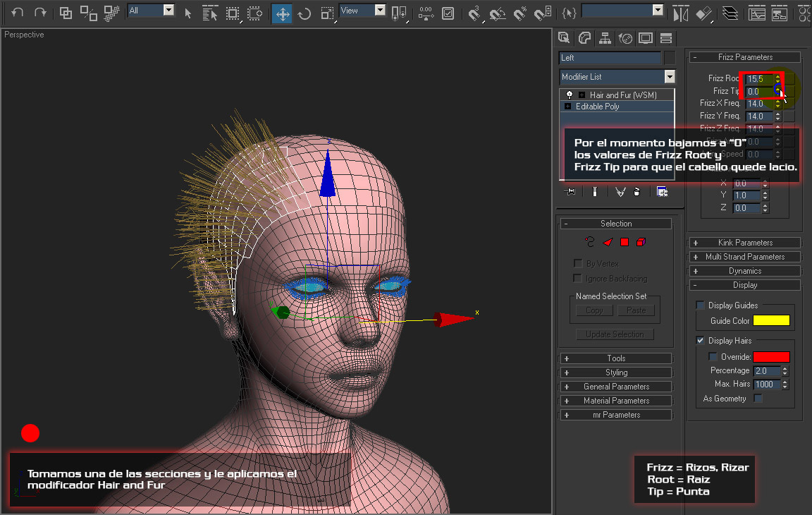812x515 pixels.
Task: Switch to the Motion panel tab
Action: pyautogui.click(x=626, y=38)
